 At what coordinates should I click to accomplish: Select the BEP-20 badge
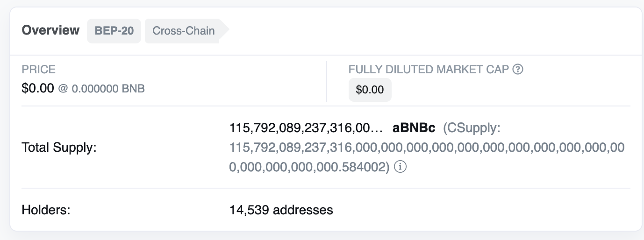pyautogui.click(x=114, y=31)
